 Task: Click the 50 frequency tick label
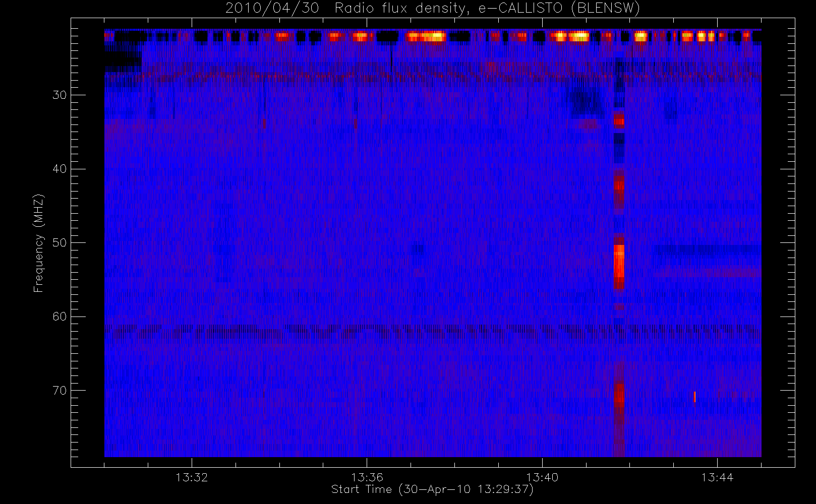pyautogui.click(x=60, y=243)
